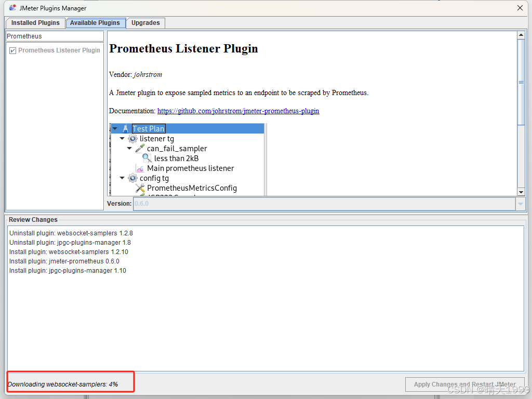This screenshot has height=399, width=532.
Task: Click the plugin search field showing Prometheus
Action: click(x=54, y=36)
